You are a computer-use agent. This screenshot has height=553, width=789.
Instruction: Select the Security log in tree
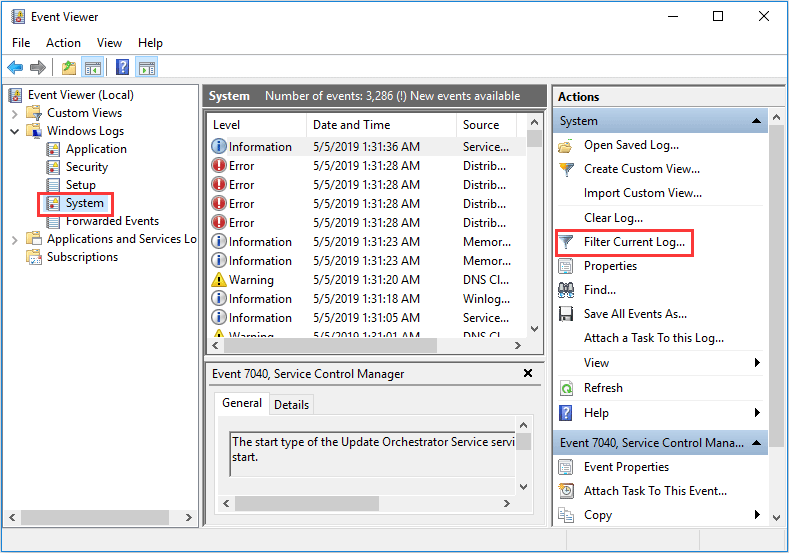tap(86, 167)
